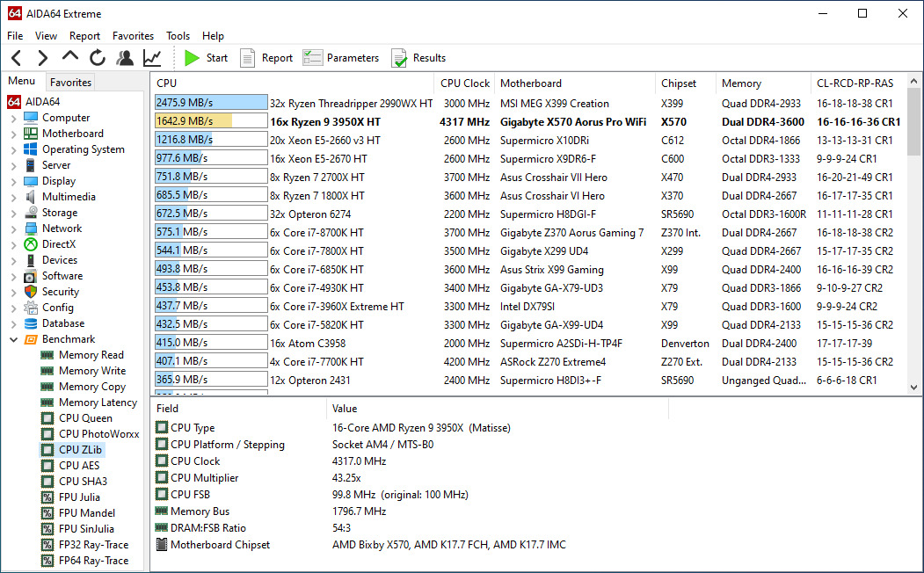
Task: Sort by CPU Clock column header
Action: pos(465,83)
